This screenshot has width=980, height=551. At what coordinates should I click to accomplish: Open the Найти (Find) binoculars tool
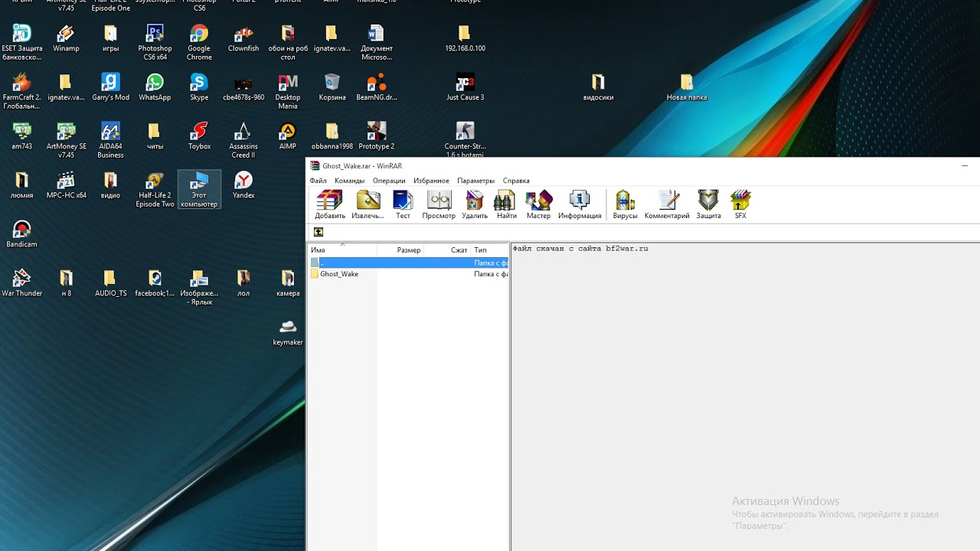[x=506, y=204]
